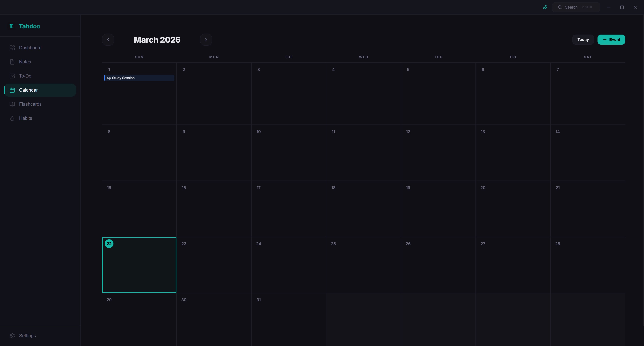Screen dimensions: 644x346
Task: Select day 11 in the calendar
Action: click(363, 153)
